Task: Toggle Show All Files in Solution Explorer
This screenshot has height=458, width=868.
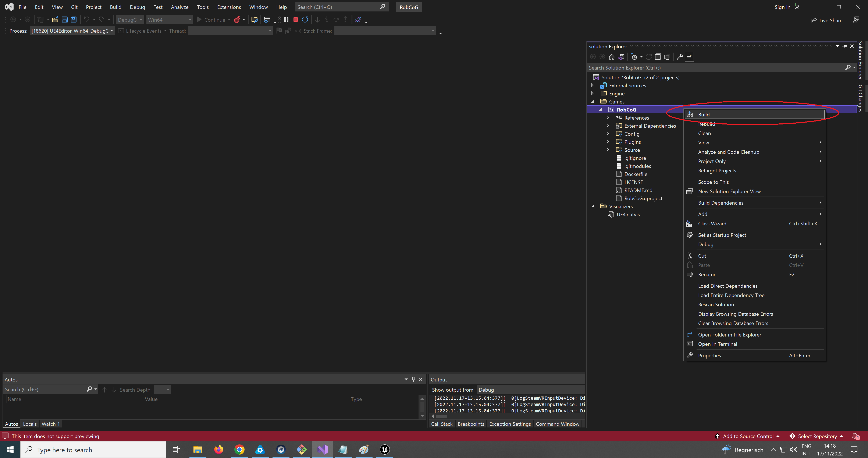Action: click(x=667, y=57)
